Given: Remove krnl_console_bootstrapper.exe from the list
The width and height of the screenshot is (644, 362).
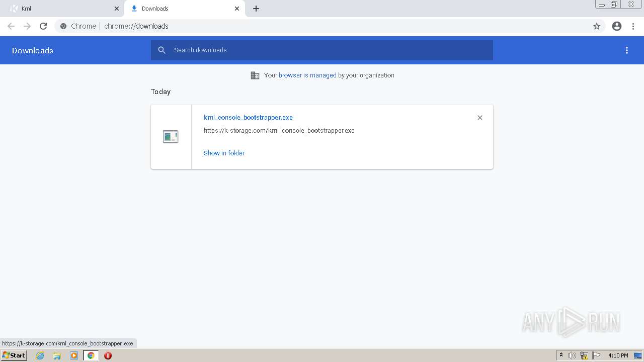Looking at the screenshot, I should point(479,118).
